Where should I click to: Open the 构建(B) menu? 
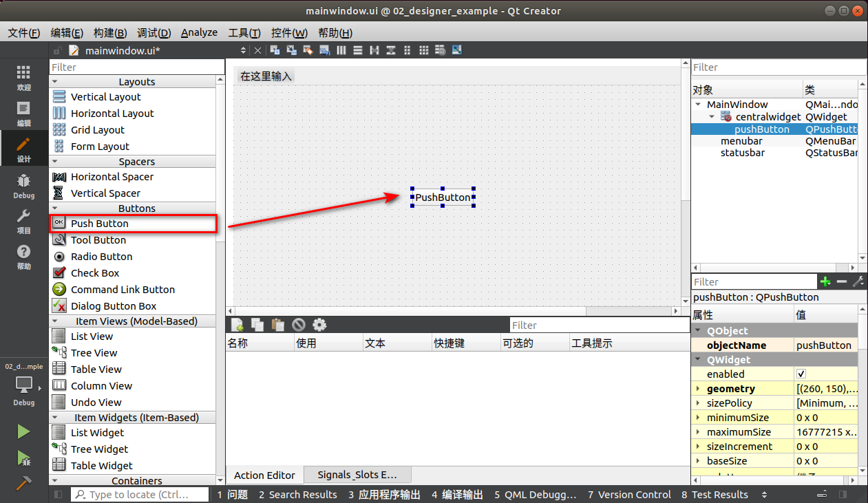click(x=110, y=32)
